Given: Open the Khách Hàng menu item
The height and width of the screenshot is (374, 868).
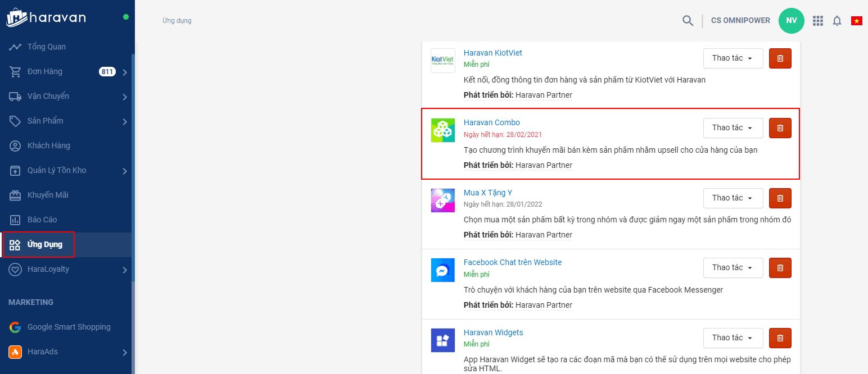Looking at the screenshot, I should (66, 145).
